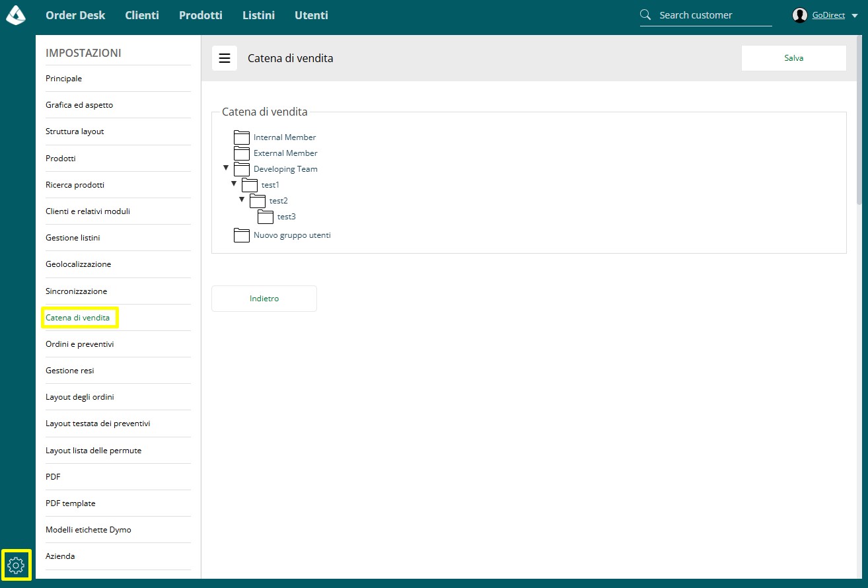
Task: Click the Salva button
Action: point(794,58)
